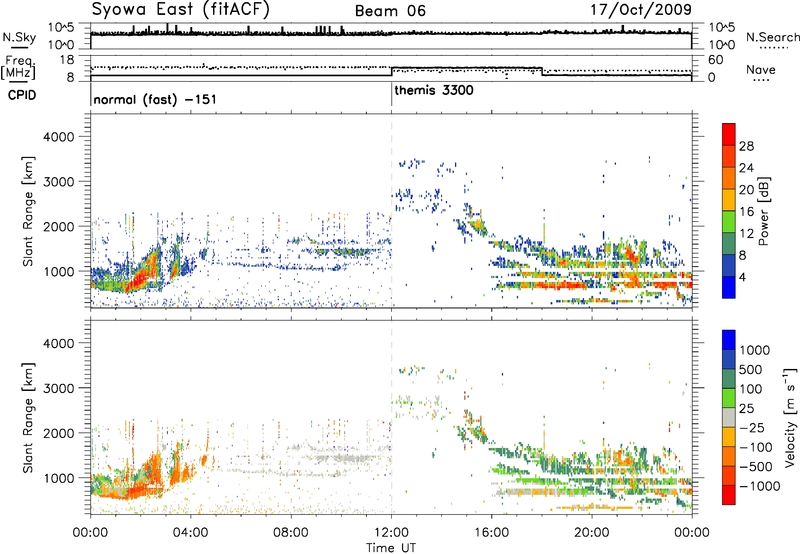Select the 'Beam 06' header text

click(390, 11)
